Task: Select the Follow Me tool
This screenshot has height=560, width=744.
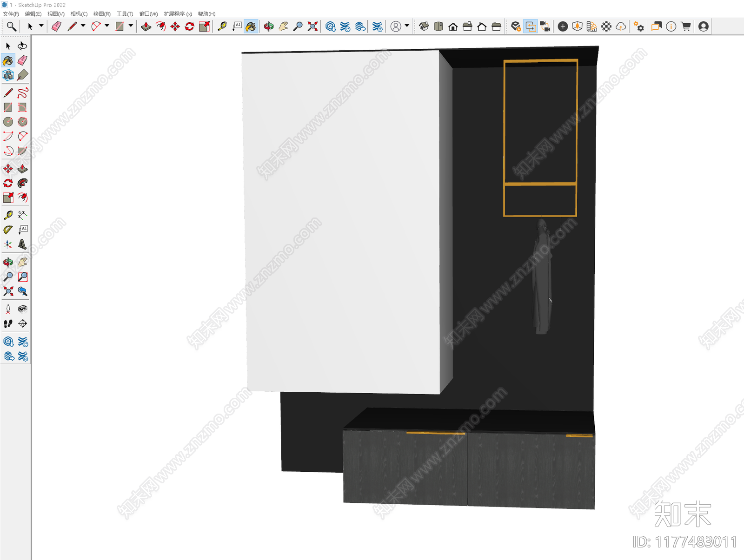Action: point(22,183)
